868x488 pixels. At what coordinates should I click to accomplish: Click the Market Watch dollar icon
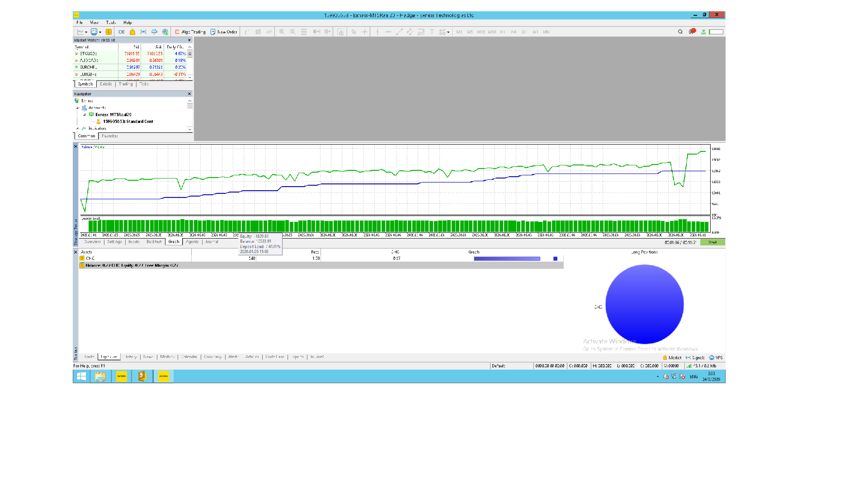(108, 32)
